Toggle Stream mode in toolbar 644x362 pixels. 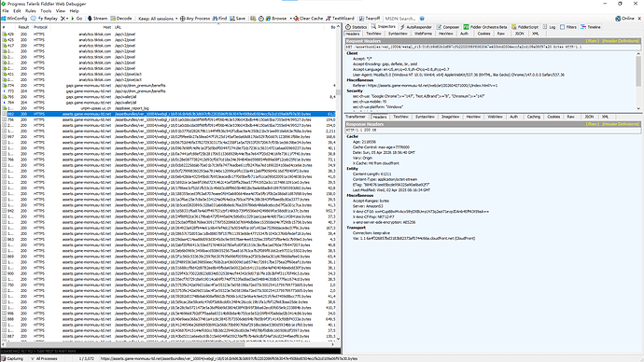coord(97,19)
